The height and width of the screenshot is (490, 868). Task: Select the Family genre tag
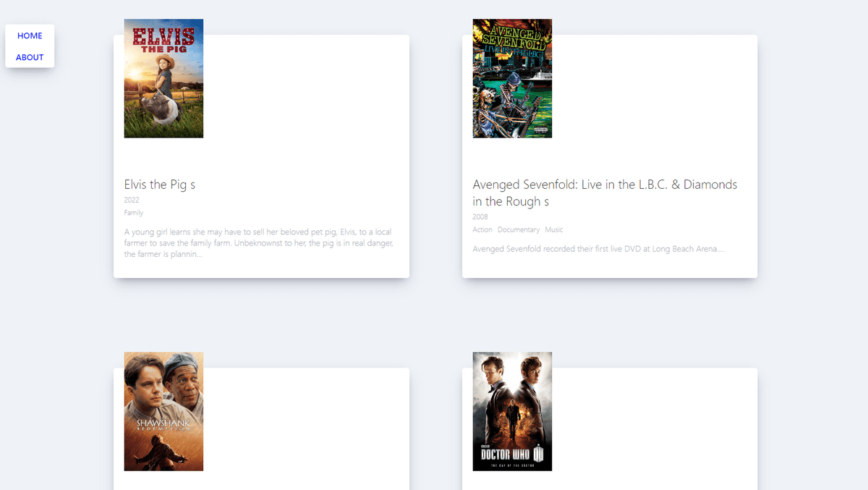point(134,213)
